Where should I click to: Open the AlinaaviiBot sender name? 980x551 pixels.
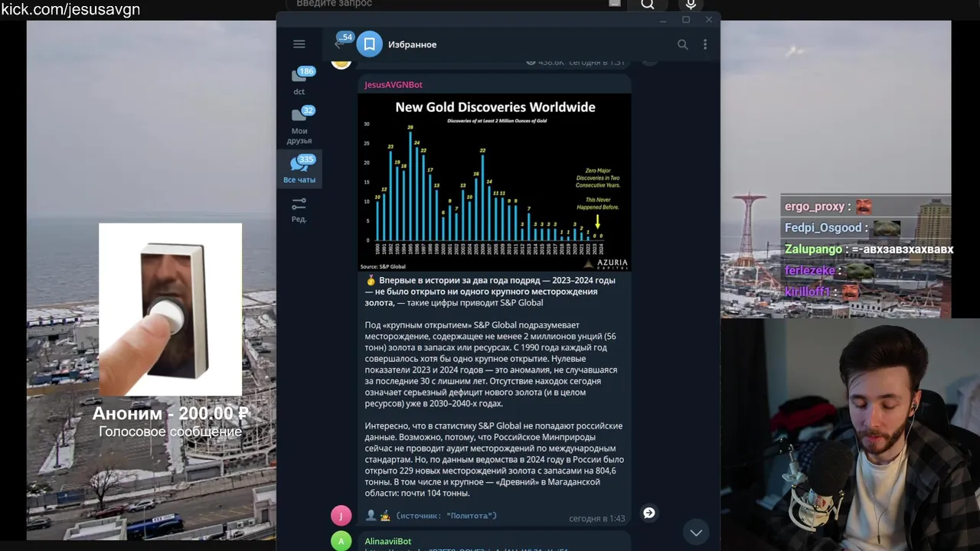pyautogui.click(x=387, y=541)
